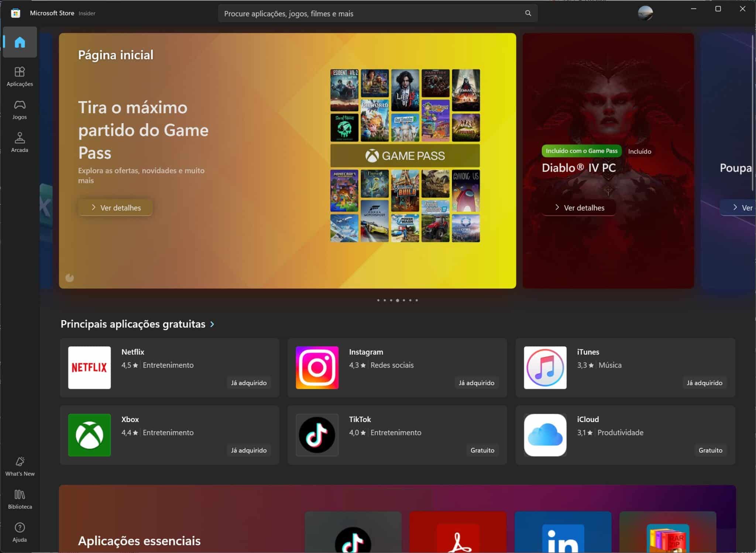Image resolution: width=756 pixels, height=553 pixels.
Task: Click Ver detalhes on Game Pass banner
Action: tap(115, 208)
